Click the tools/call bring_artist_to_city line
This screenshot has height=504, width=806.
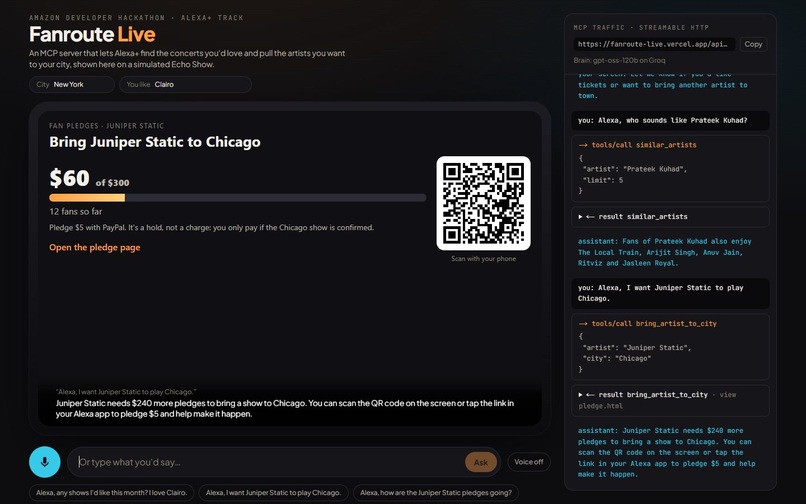[x=648, y=323]
